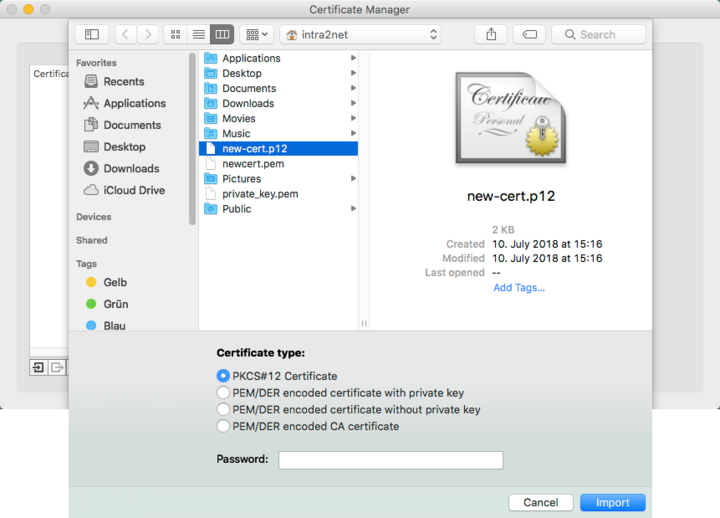Click the Add Tags… link
The width and height of the screenshot is (720, 518).
pos(519,287)
